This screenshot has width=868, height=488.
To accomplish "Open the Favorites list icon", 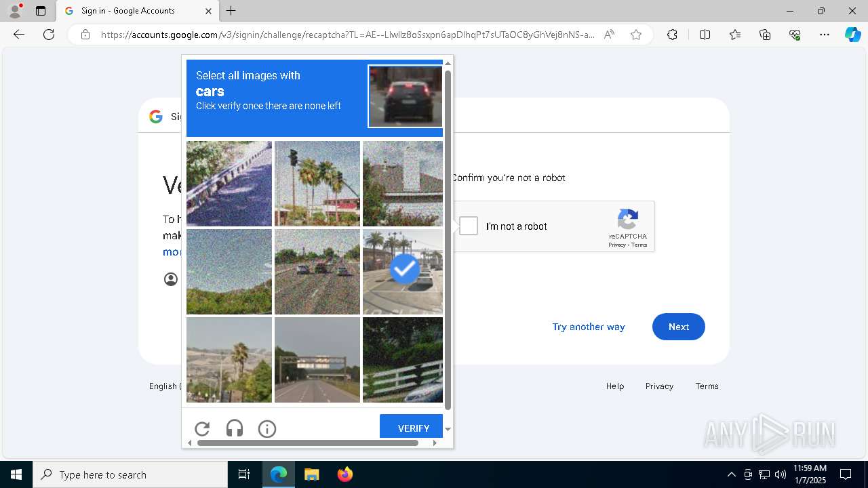I will (x=735, y=35).
